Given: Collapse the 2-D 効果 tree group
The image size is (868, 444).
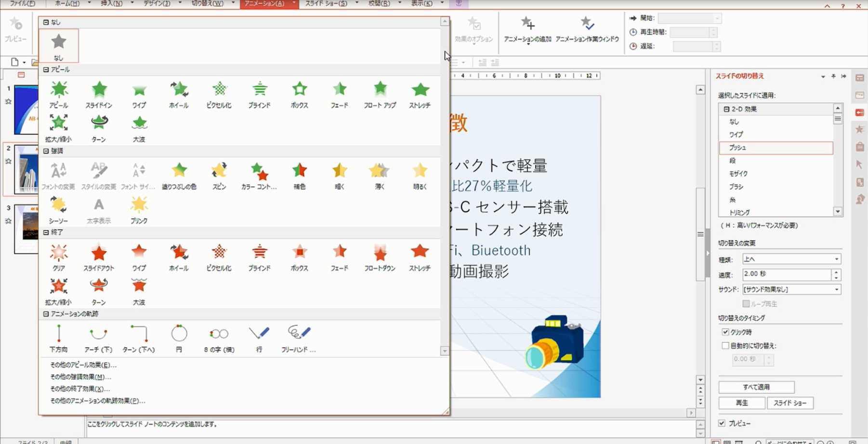Looking at the screenshot, I should click(726, 109).
